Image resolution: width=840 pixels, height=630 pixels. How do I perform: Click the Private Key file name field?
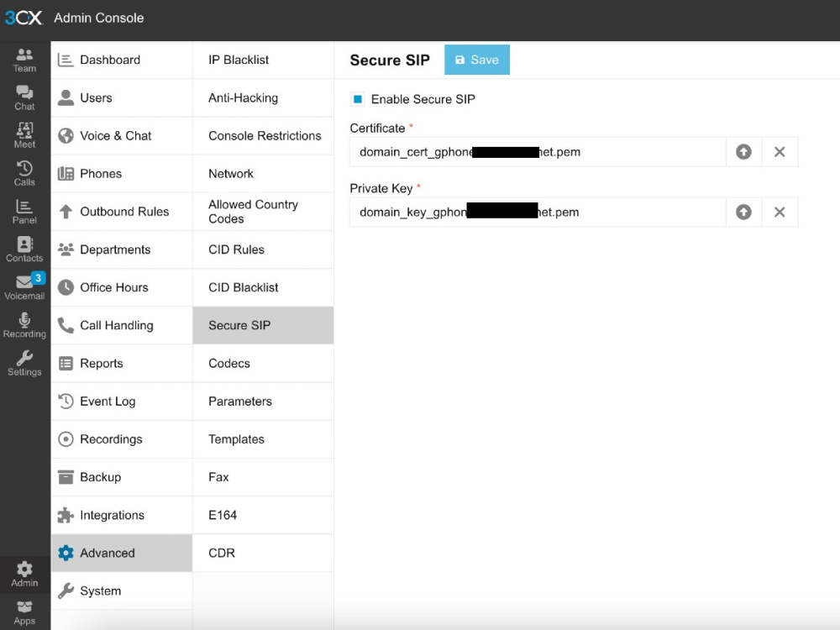click(538, 212)
